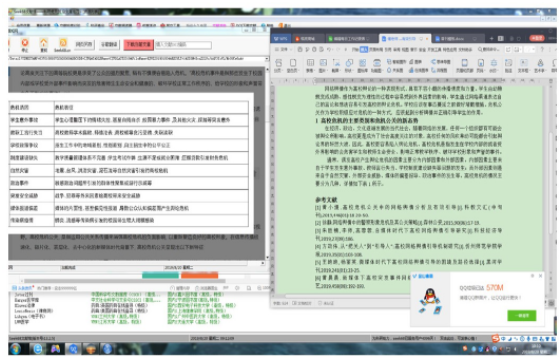The image size is (559, 361).
Task: Click the Sogou input method S icon
Action: [x=495, y=338]
